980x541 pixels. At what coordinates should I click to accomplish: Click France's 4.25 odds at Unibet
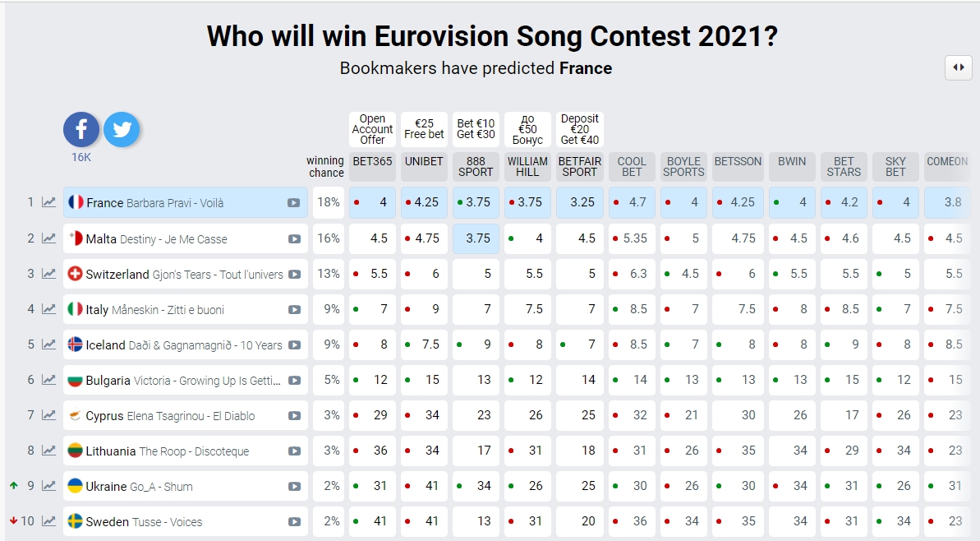[x=424, y=202]
